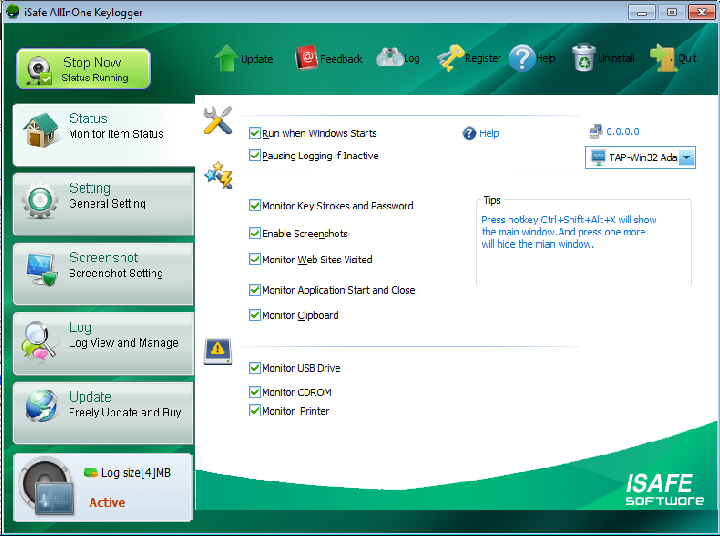Uncheck Monitor Key Strokes and Password
Image resolution: width=720 pixels, height=537 pixels.
pos(254,205)
